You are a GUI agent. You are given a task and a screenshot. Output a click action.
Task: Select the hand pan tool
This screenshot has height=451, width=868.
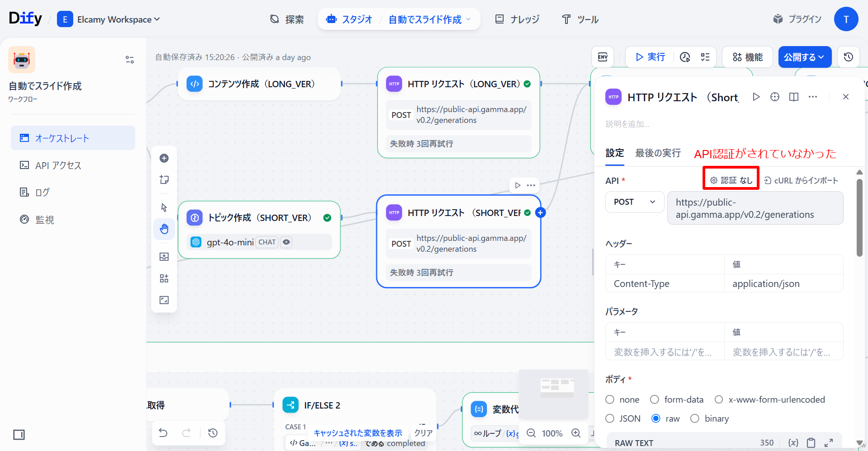coord(164,229)
